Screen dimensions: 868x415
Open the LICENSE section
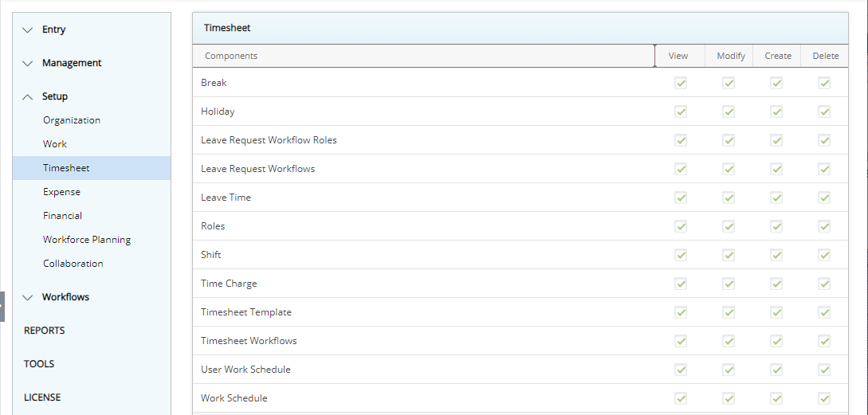click(42, 397)
